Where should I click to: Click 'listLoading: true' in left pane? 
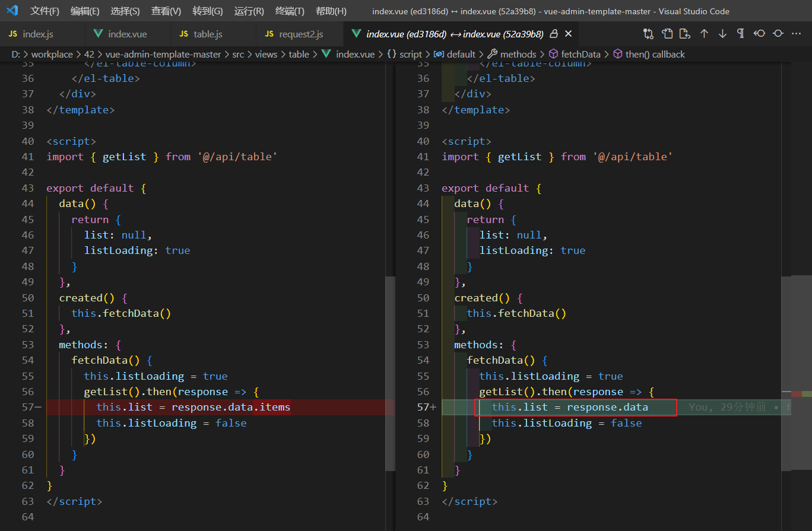point(137,250)
